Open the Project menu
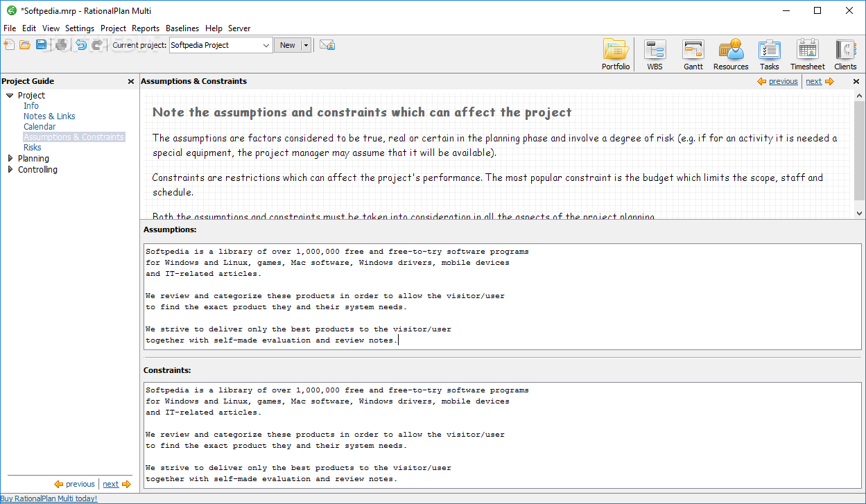Image resolution: width=866 pixels, height=504 pixels. pyautogui.click(x=113, y=28)
